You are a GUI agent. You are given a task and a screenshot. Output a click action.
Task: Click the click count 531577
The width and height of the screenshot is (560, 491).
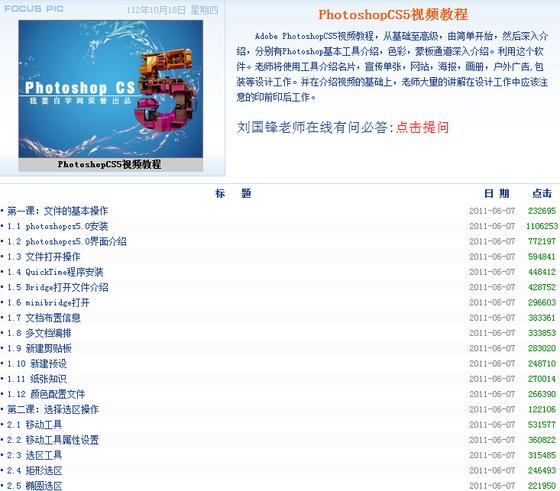tap(542, 425)
